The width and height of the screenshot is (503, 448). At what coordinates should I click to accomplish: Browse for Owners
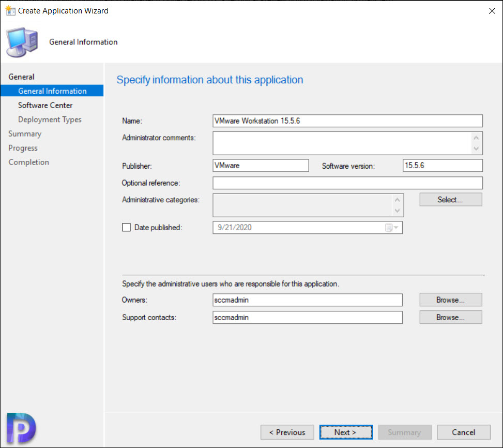click(x=450, y=300)
